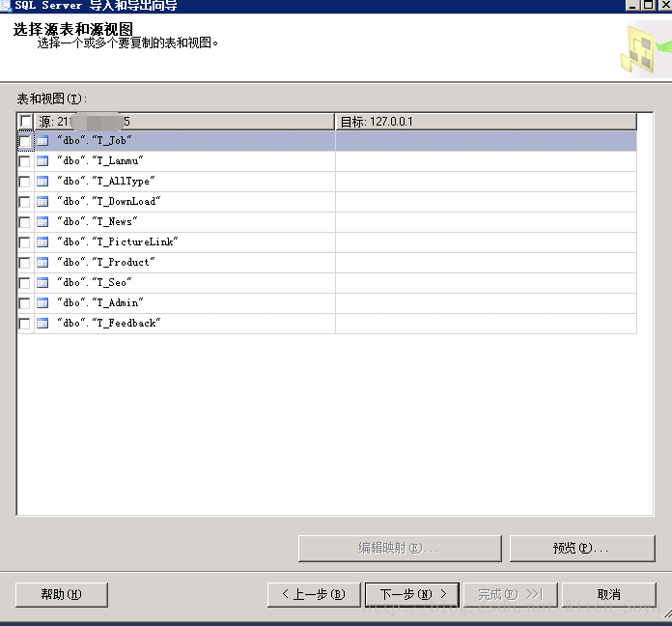672x626 pixels.
Task: Select the "dbo"."T_Job" row text
Action: (x=95, y=141)
